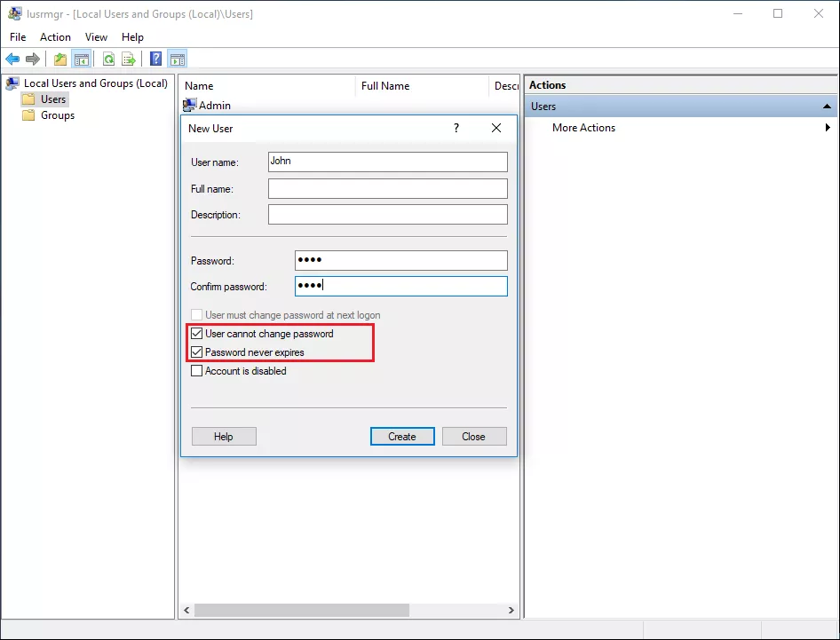This screenshot has height=640, width=840.
Task: Click the Full name input field
Action: [x=387, y=188]
